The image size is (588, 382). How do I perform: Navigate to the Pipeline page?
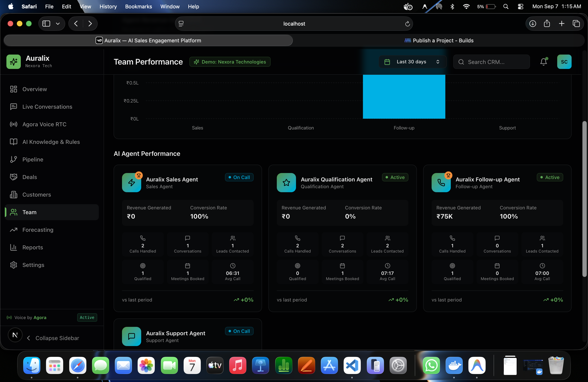[52, 159]
